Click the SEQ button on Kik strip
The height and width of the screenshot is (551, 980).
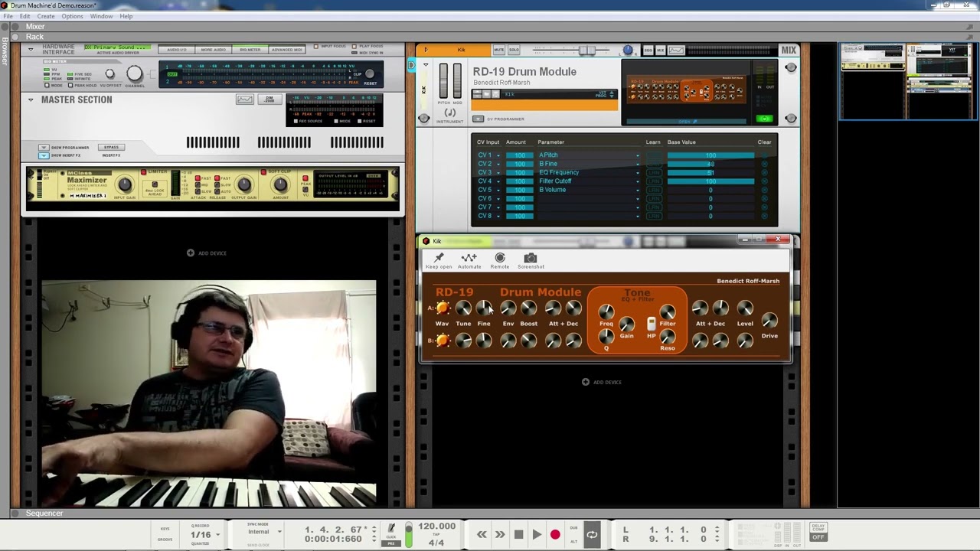[x=648, y=50]
